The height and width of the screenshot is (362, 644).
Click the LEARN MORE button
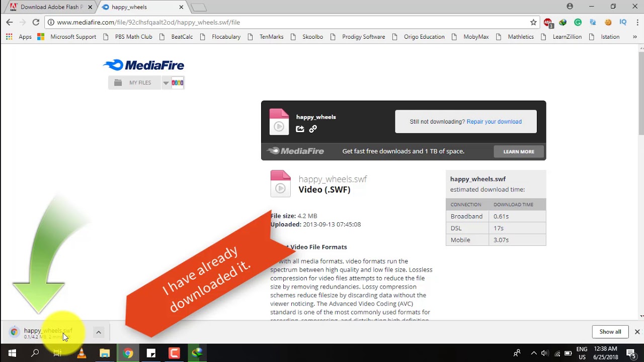coord(519,151)
